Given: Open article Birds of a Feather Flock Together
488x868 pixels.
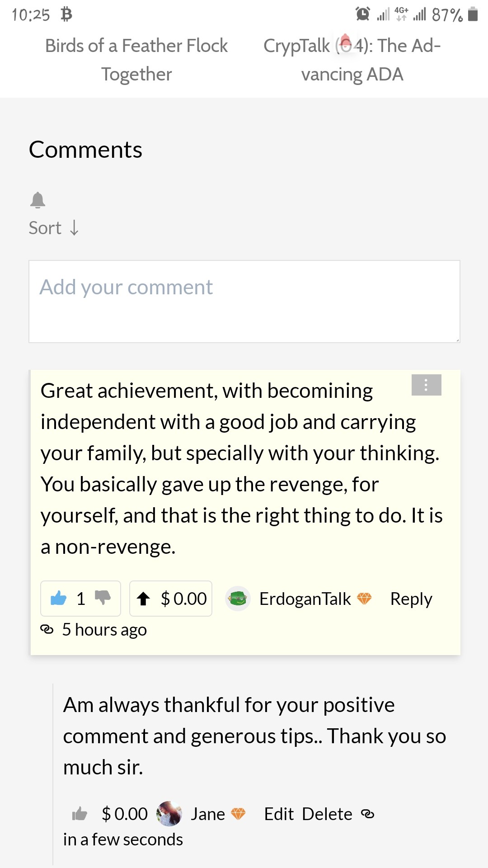Looking at the screenshot, I should click(136, 60).
